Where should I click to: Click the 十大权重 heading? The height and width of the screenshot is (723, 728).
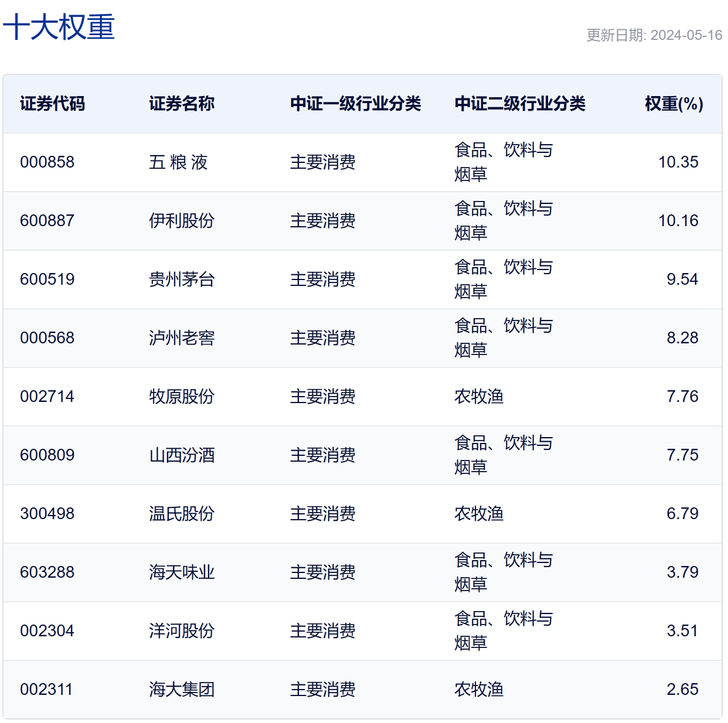tap(59, 28)
